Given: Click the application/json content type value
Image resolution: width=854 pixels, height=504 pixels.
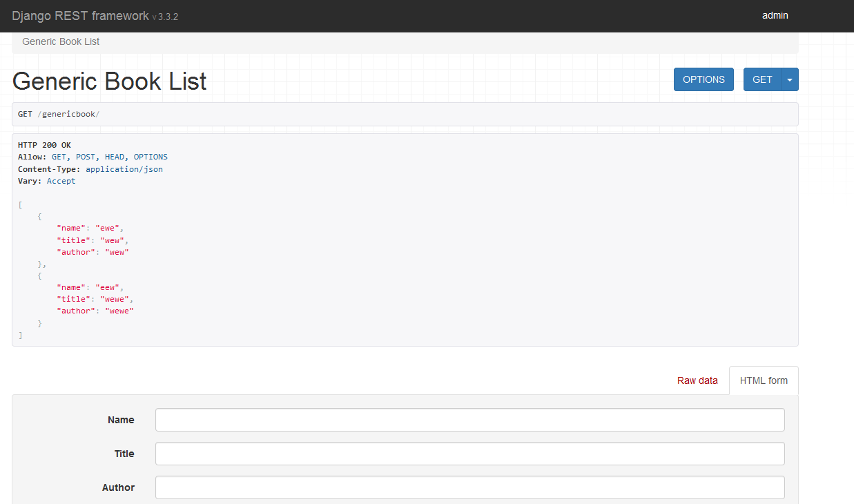Looking at the screenshot, I should click(x=124, y=169).
